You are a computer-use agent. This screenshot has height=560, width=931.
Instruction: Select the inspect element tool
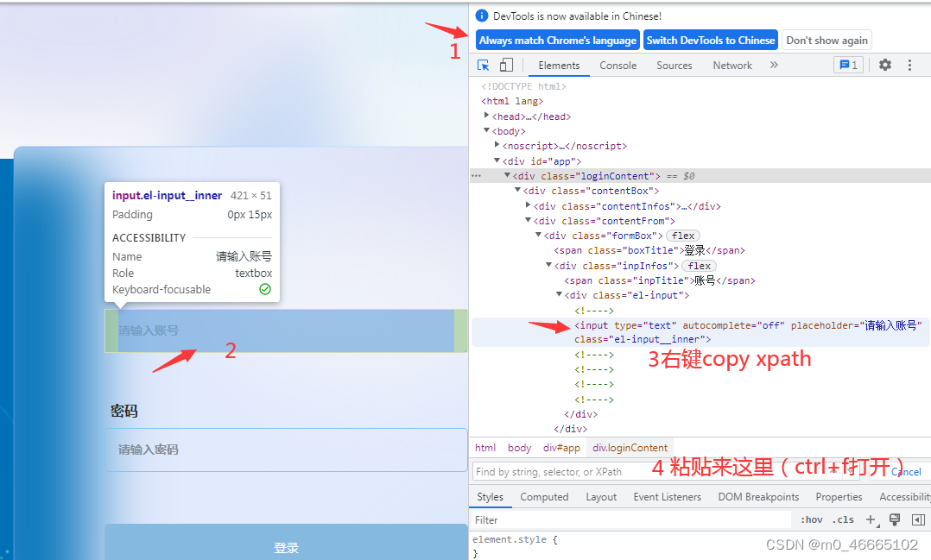pyautogui.click(x=484, y=66)
